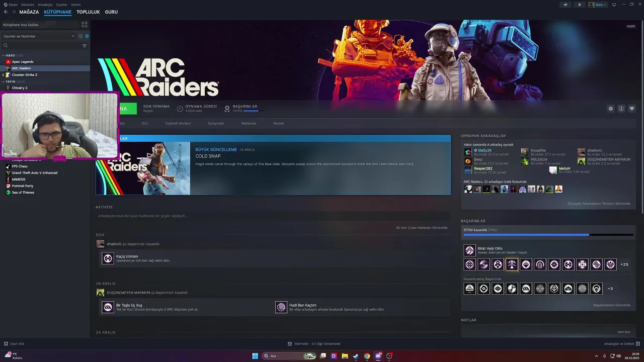
Task: Open DLC tab on game page
Action: 145,123
